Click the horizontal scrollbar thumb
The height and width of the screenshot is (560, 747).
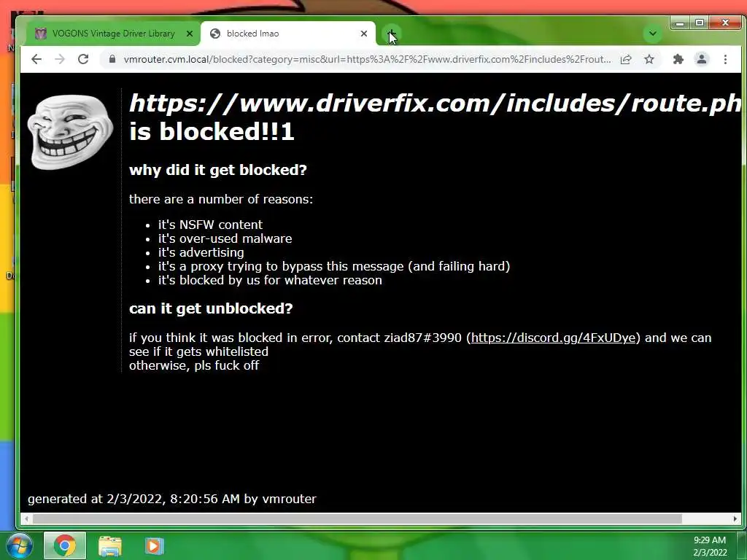click(357, 518)
